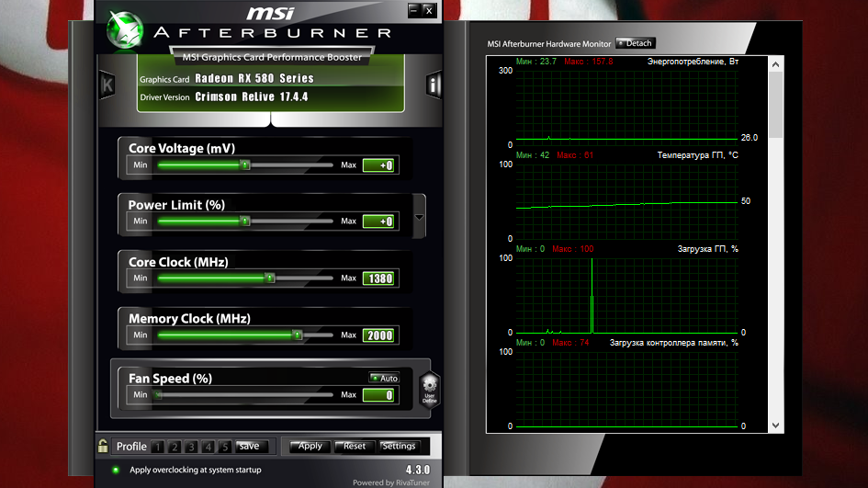The width and height of the screenshot is (868, 488).
Task: Select profile slot 4
Action: pyautogui.click(x=209, y=447)
